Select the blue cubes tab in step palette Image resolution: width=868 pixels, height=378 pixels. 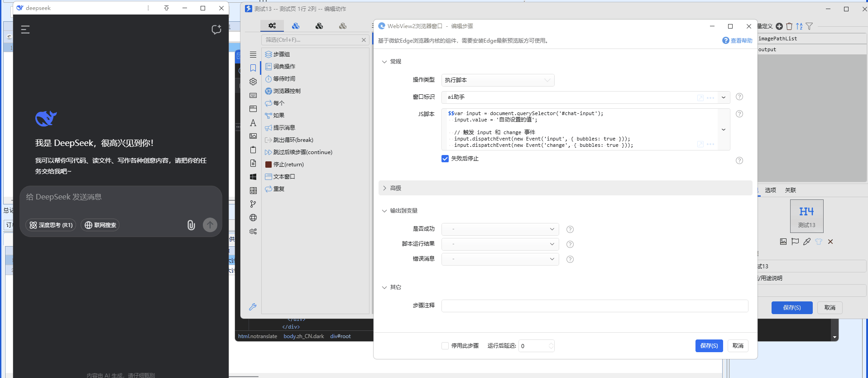tap(296, 26)
